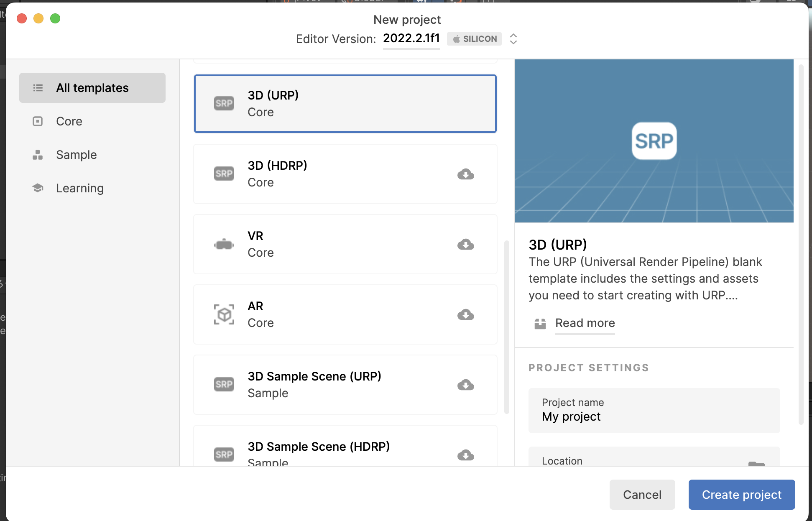The image size is (812, 521).
Task: Click the SRP logo in the preview image
Action: [x=654, y=141]
